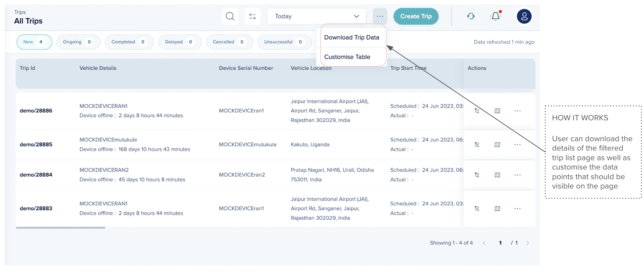Screen dimensions: 644x276
Task: Show the Completed trips filter
Action: (x=129, y=42)
